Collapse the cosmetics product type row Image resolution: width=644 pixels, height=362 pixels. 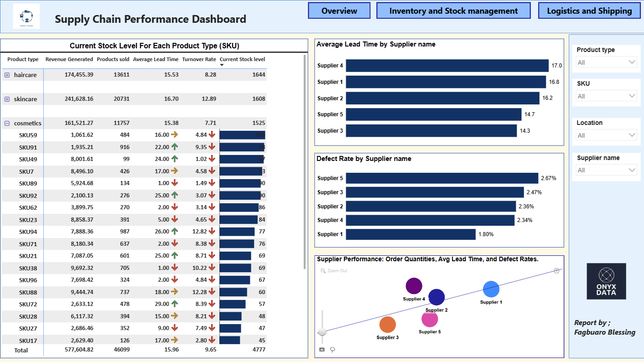(7, 123)
